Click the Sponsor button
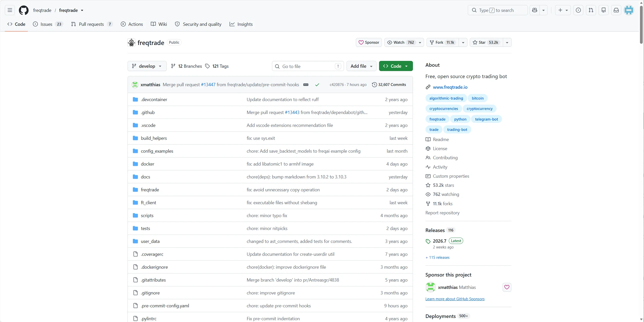 369,42
